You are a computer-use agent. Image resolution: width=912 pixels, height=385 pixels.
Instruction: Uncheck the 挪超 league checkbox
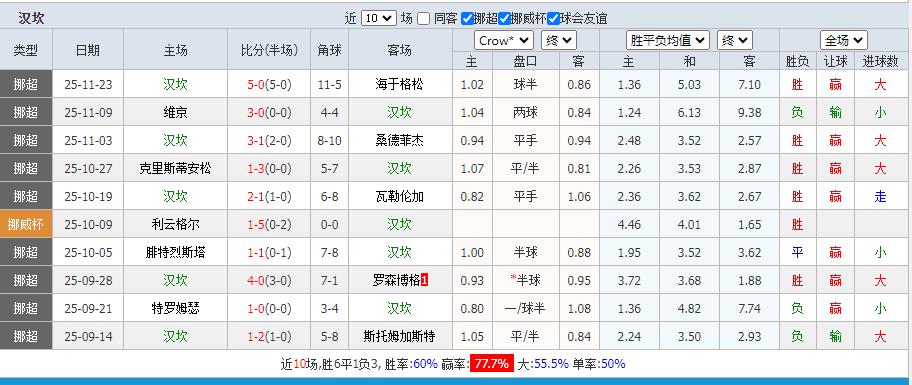tap(467, 19)
